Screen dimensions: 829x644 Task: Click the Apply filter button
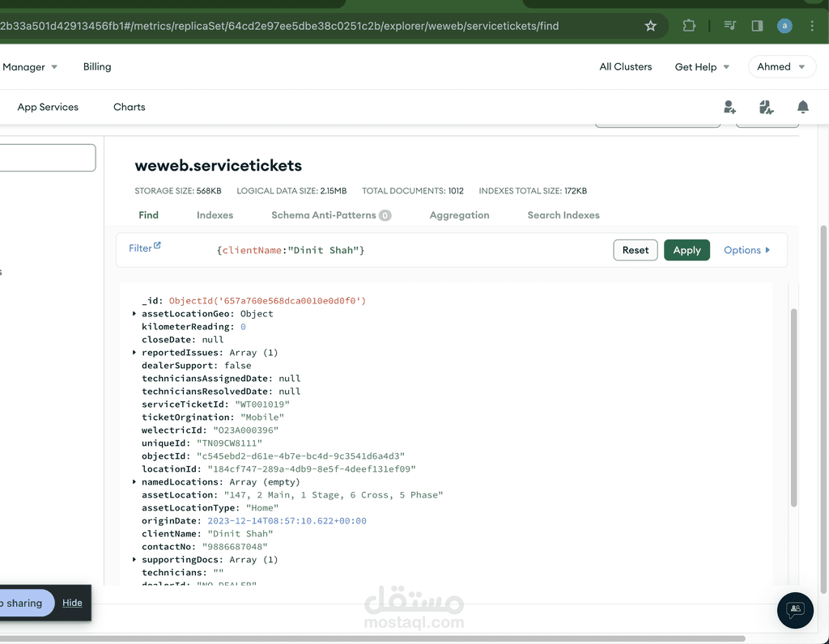(x=687, y=250)
